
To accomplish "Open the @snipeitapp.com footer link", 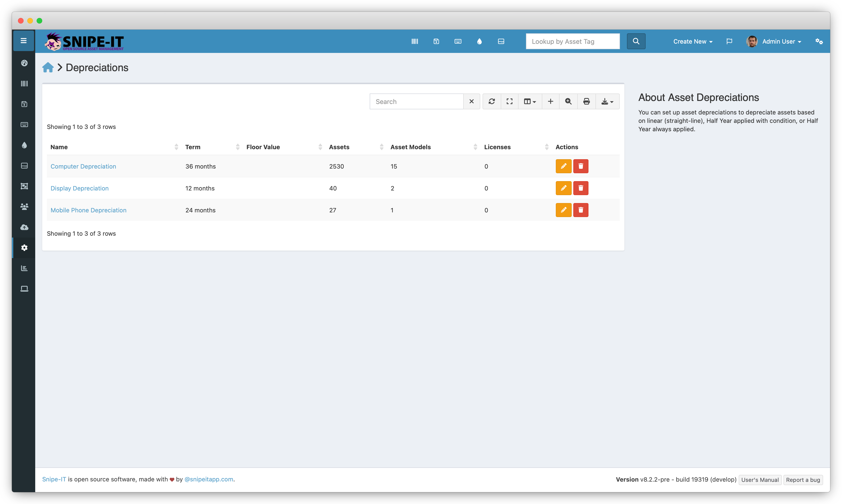I will point(209,479).
